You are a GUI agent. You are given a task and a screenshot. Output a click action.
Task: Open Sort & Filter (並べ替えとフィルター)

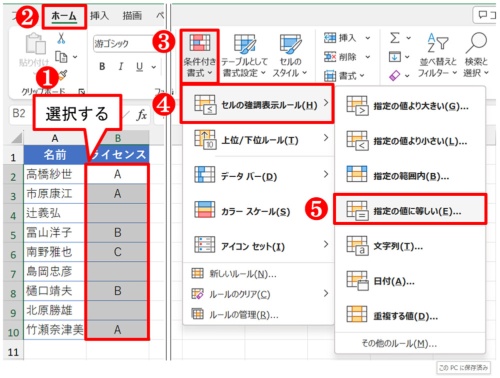pyautogui.click(x=437, y=56)
